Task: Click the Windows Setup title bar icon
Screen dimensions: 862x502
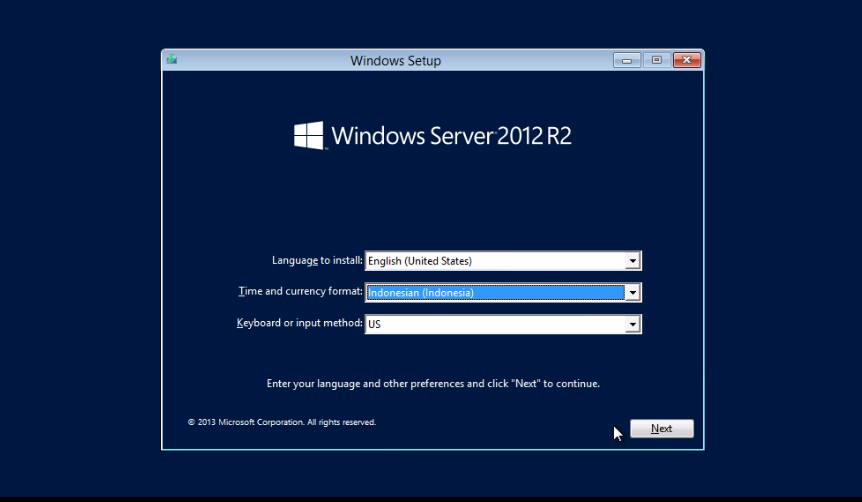Action: (x=172, y=59)
